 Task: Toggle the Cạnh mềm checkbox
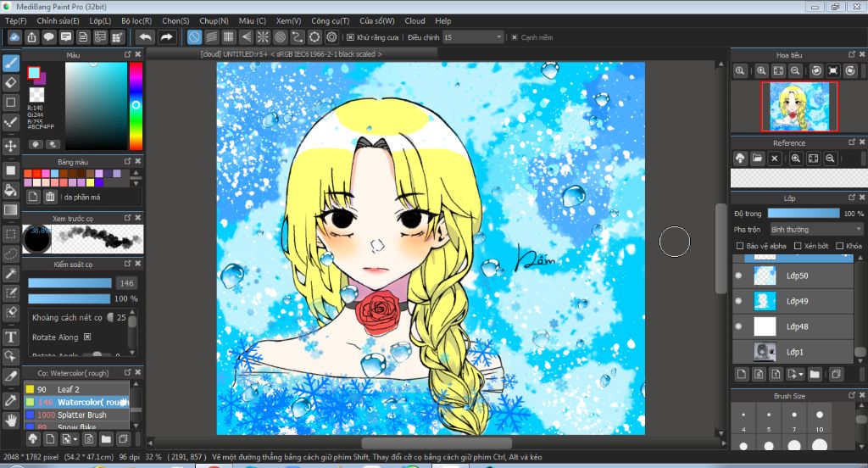[515, 37]
